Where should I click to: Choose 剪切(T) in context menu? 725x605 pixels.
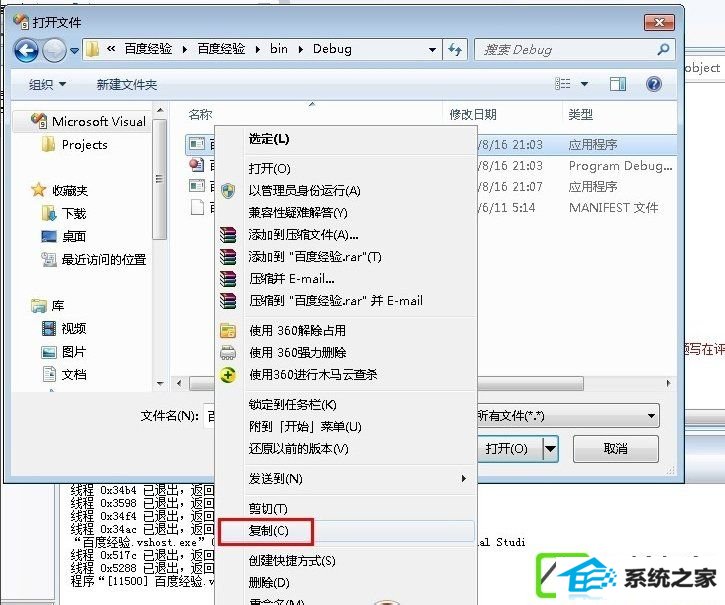click(x=268, y=509)
